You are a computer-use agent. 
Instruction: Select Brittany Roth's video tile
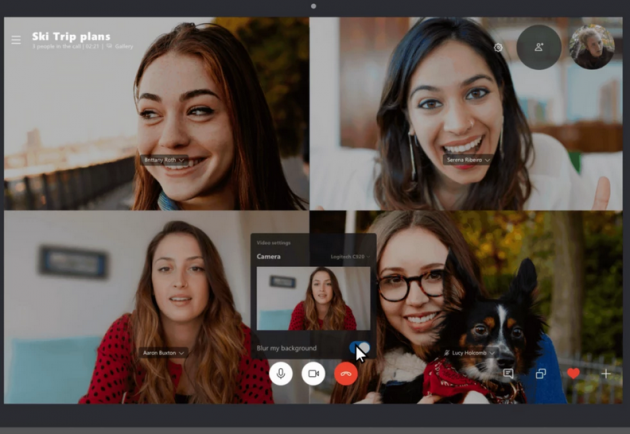click(x=156, y=113)
